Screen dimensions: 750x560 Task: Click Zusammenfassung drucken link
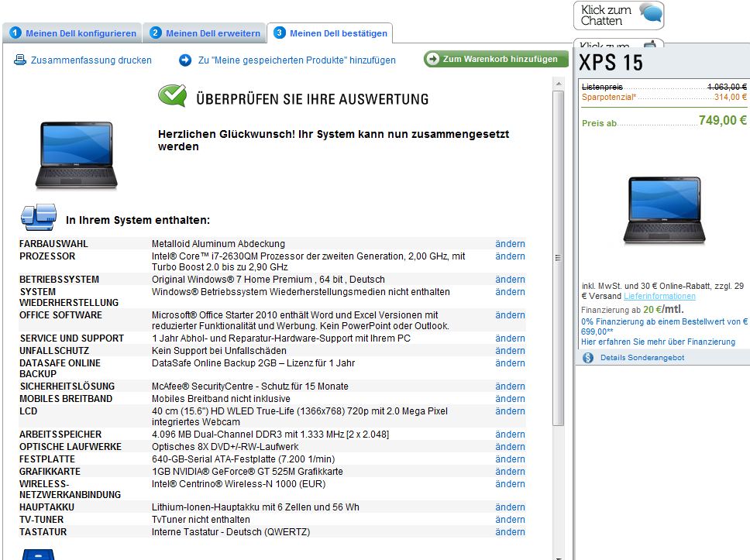point(91,60)
